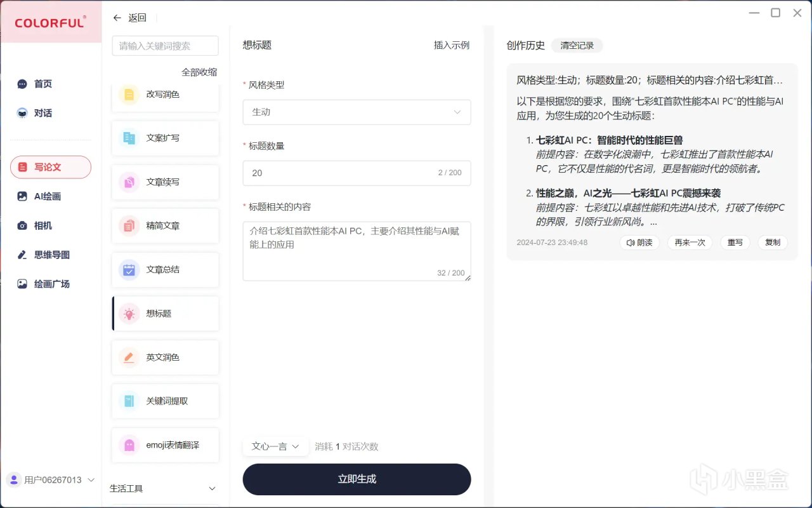Click the textarea resize handle corner
The width and height of the screenshot is (812, 508).
(468, 277)
